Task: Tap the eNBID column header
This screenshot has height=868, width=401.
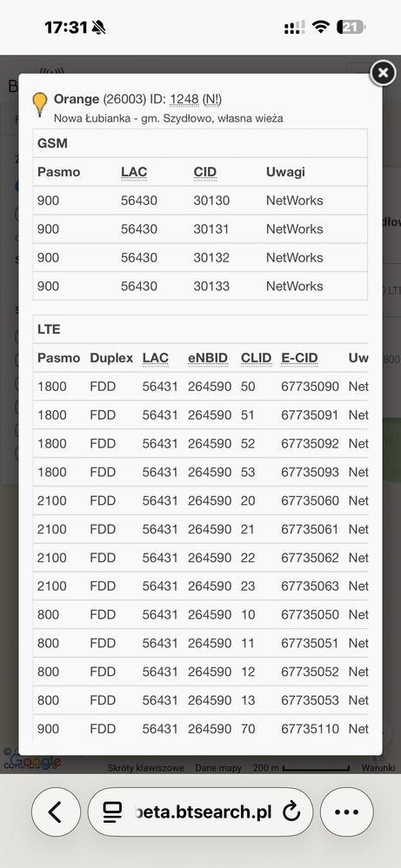Action: click(208, 358)
